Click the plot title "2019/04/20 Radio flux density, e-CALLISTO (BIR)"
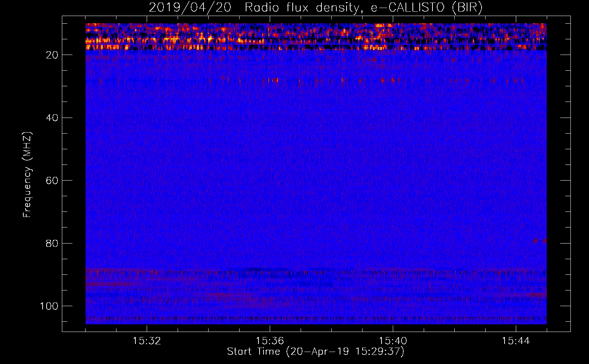The height and width of the screenshot is (364, 589). pyautogui.click(x=316, y=8)
